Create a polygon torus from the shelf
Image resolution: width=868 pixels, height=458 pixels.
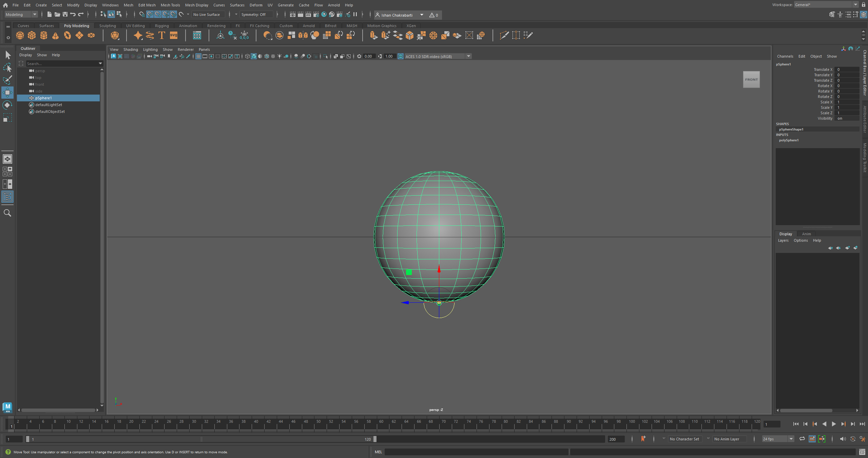(67, 35)
